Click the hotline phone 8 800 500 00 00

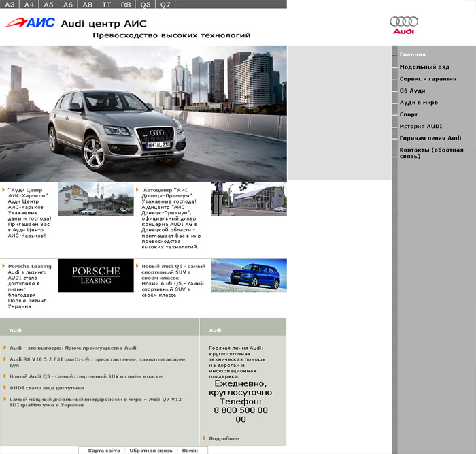(241, 415)
